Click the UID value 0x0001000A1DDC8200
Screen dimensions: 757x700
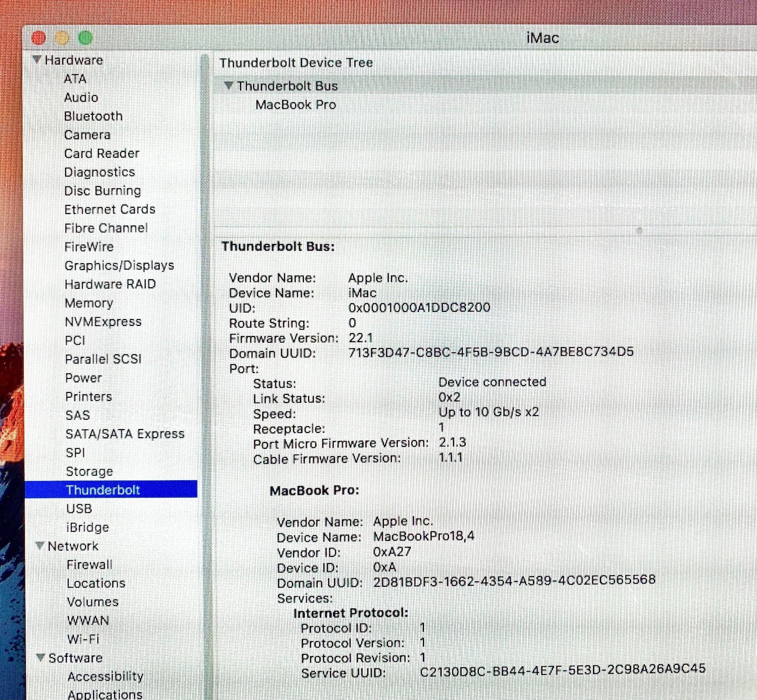tap(419, 308)
